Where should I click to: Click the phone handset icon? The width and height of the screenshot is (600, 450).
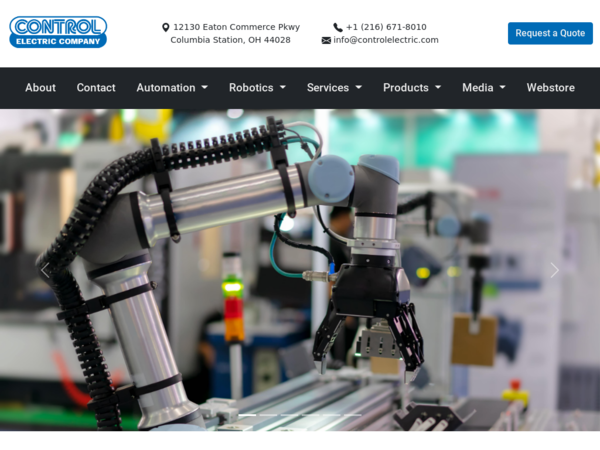click(338, 27)
